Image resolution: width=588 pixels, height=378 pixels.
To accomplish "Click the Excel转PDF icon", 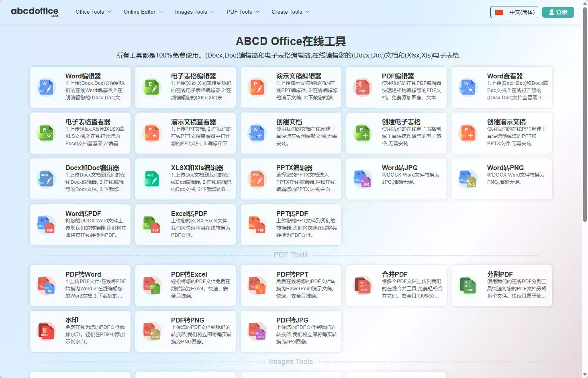I will (x=152, y=225).
